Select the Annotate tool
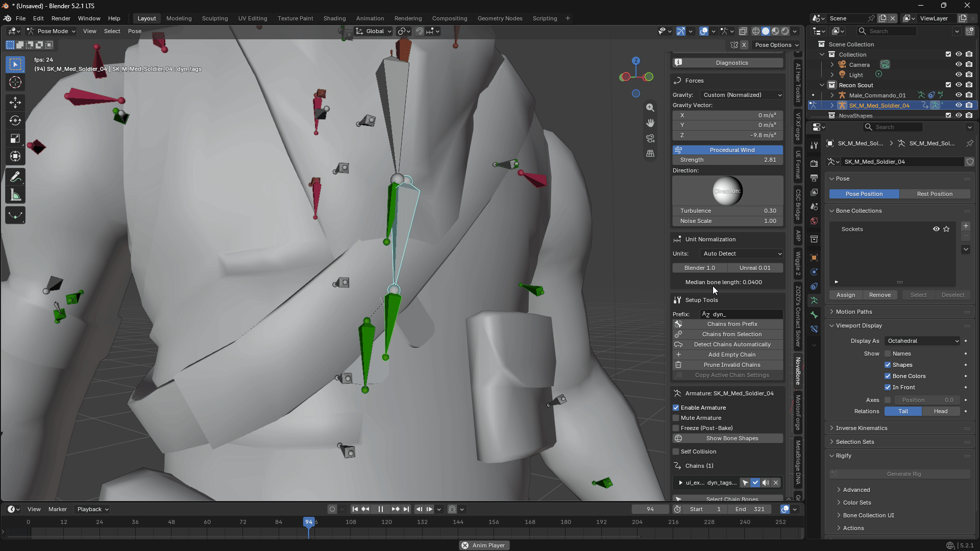 tap(15, 177)
